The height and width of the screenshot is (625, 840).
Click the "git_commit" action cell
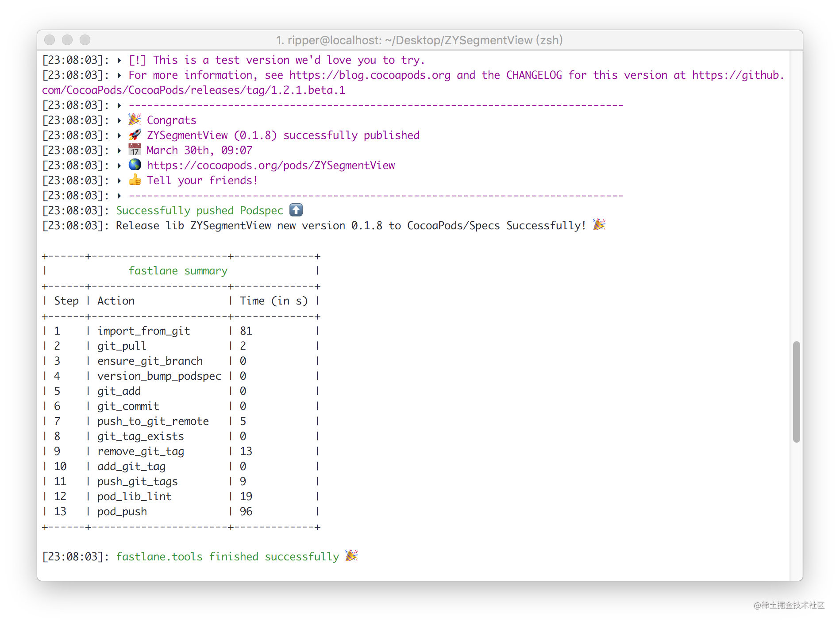(x=128, y=406)
